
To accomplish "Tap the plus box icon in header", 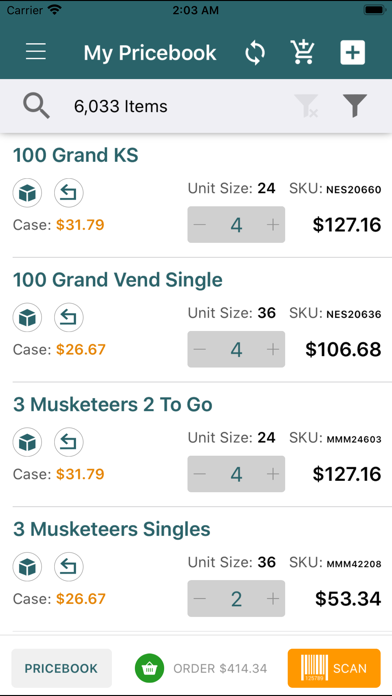I will [352, 53].
